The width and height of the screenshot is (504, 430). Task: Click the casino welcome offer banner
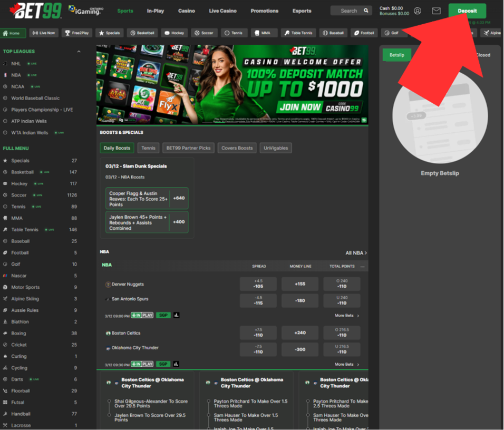click(232, 84)
